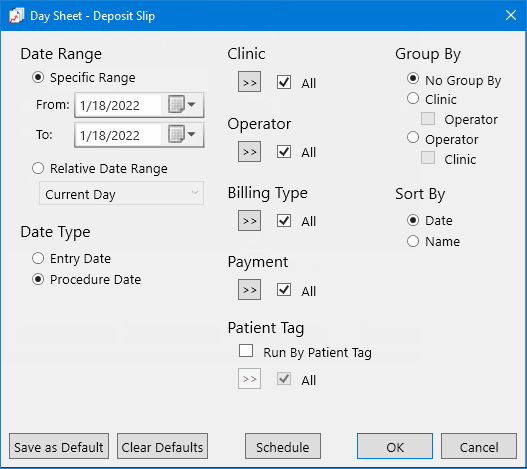
Task: Open the To date calendar picker
Action: [182, 134]
